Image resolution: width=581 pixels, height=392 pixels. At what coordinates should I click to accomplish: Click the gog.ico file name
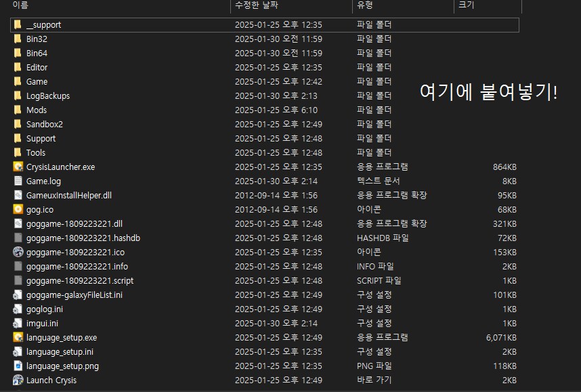click(x=40, y=210)
